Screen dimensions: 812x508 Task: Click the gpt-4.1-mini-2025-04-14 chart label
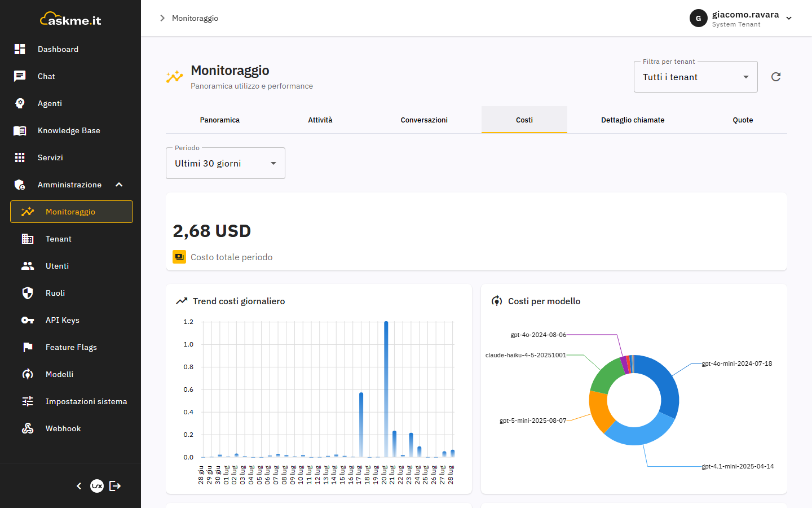[738, 466]
